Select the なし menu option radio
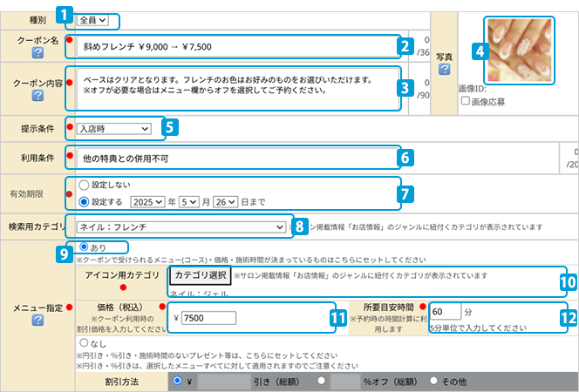This screenshot has width=579, height=392. [84, 343]
